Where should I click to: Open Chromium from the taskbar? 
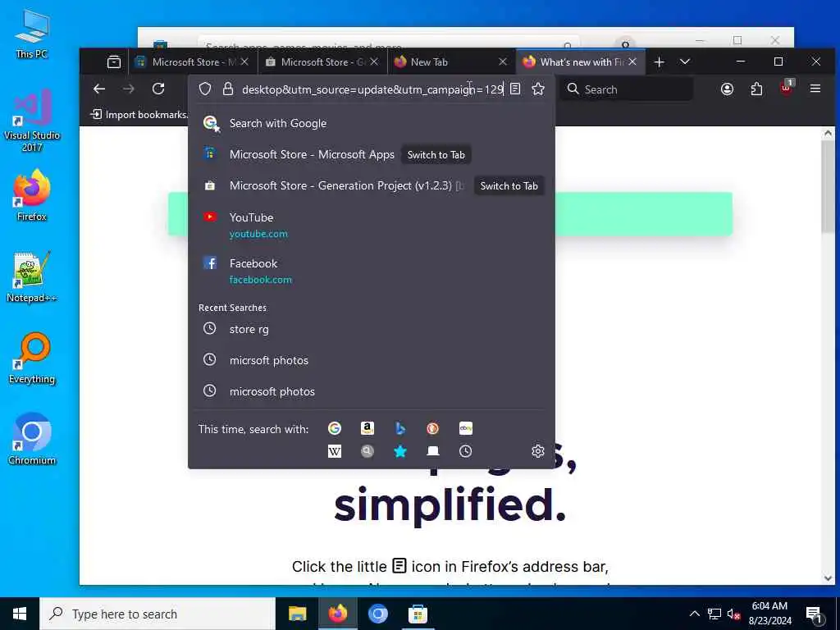[377, 614]
